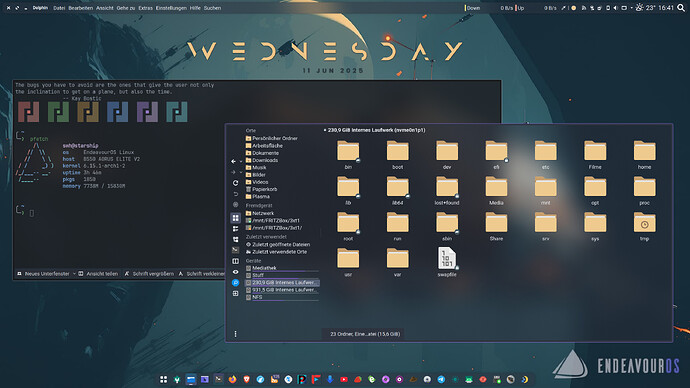Screen dimensions: 690x388
Task: Open Dolphin's three-dot options menu
Action: point(235,334)
